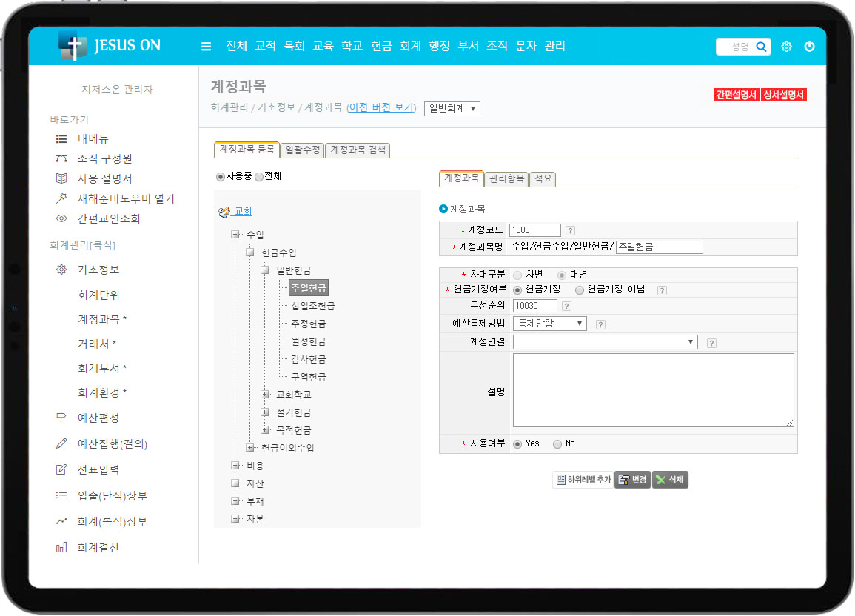This screenshot has width=855, height=616.
Task: Select 헌금계정 아님 radio option
Action: point(579,289)
